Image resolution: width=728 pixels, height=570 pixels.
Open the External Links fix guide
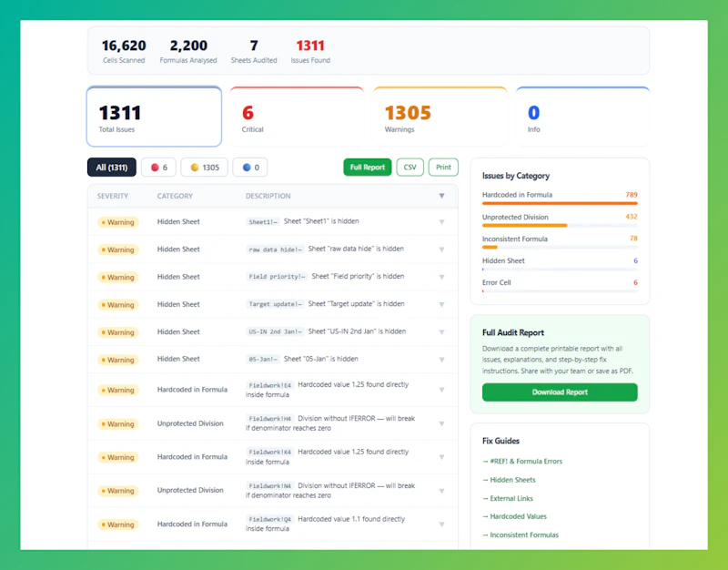508,498
